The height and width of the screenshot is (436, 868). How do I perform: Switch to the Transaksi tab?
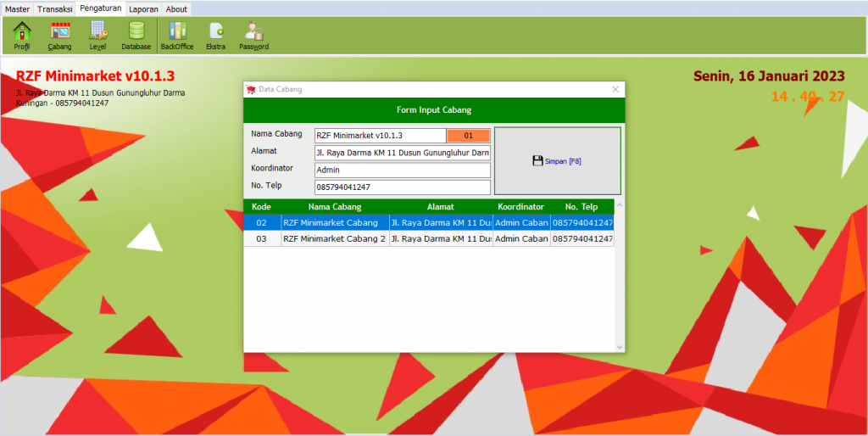pyautogui.click(x=55, y=9)
